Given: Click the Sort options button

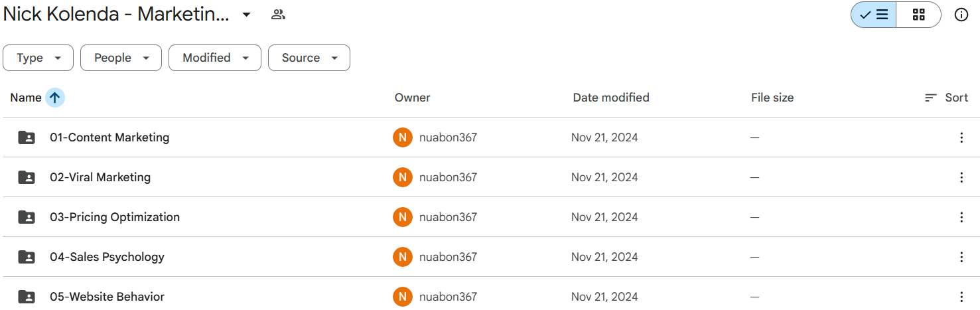Looking at the screenshot, I should tap(946, 98).
